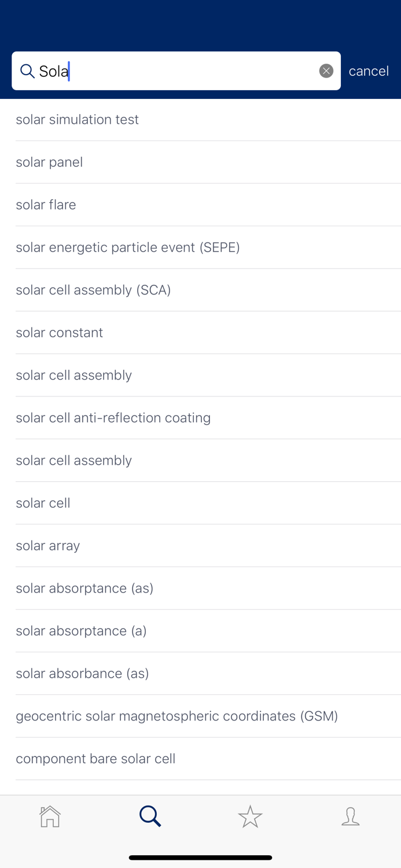The width and height of the screenshot is (401, 868).
Task: Choose 'solar simulation test' from the list
Action: 77,120
